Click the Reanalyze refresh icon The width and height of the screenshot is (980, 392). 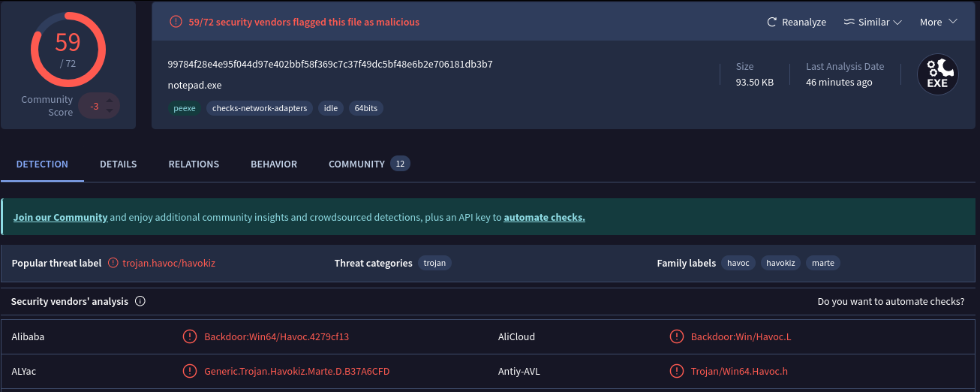[x=771, y=23]
